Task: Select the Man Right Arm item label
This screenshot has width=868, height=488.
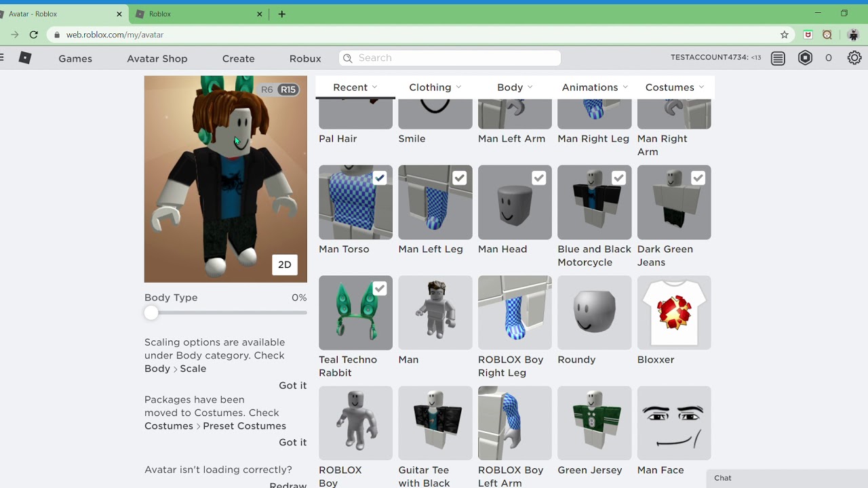Action: tap(663, 145)
